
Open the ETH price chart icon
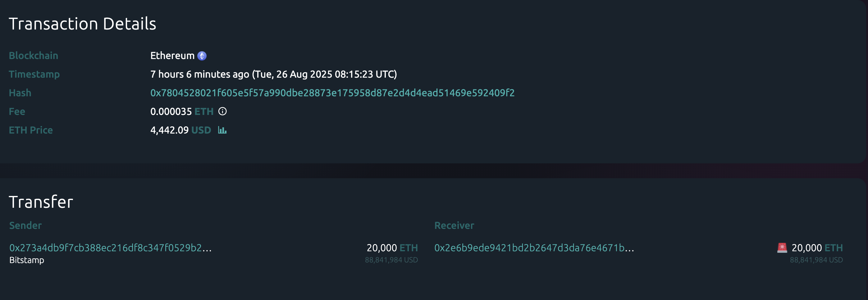[222, 130]
